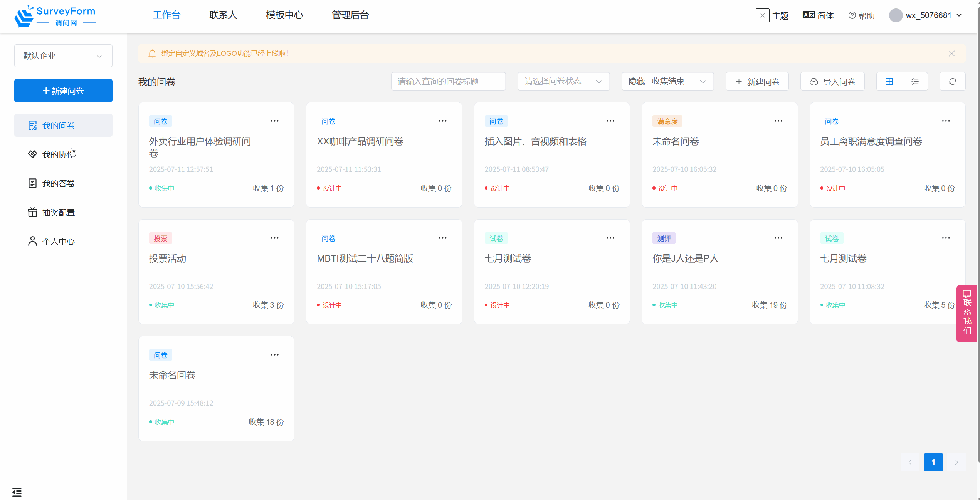Open the 模板中心 navigation tab

[284, 15]
